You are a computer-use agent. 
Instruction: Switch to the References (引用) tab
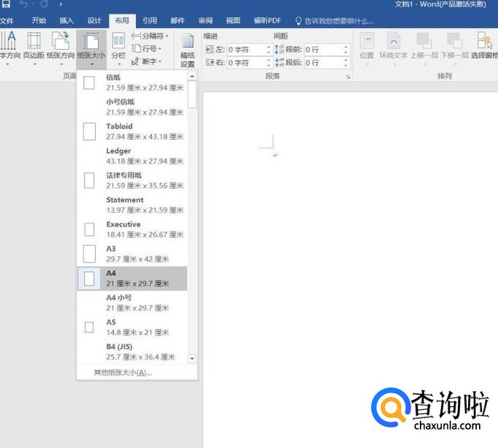click(x=150, y=20)
